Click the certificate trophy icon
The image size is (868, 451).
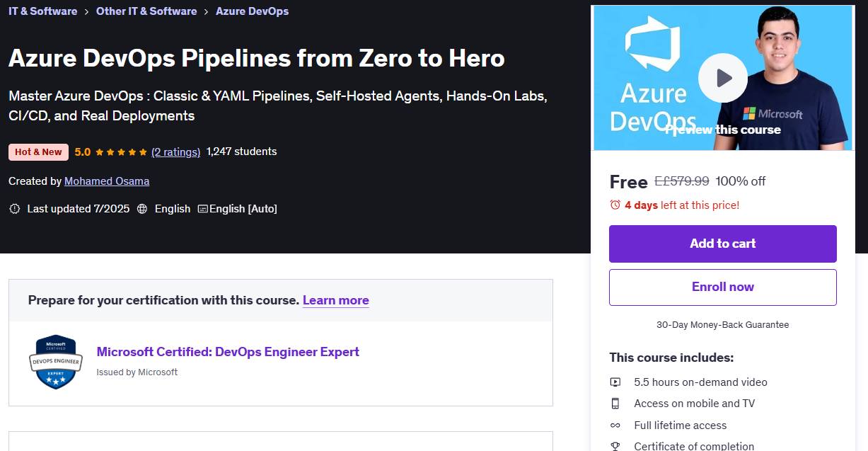point(615,446)
